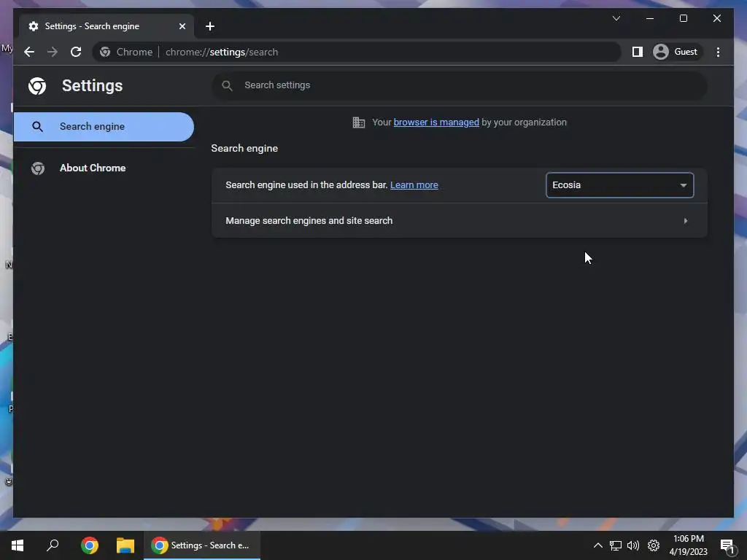Show hidden system tray icons

(x=597, y=545)
